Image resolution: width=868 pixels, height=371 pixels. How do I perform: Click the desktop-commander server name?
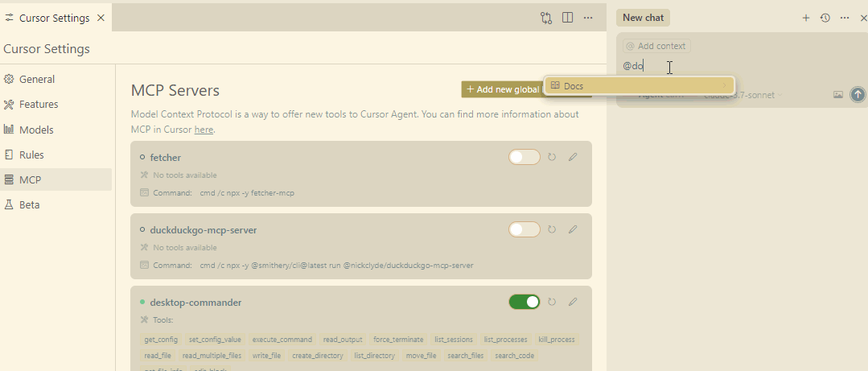click(x=195, y=303)
